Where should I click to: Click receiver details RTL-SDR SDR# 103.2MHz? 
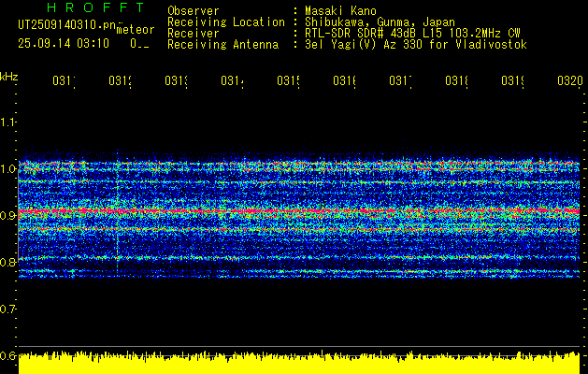click(412, 34)
